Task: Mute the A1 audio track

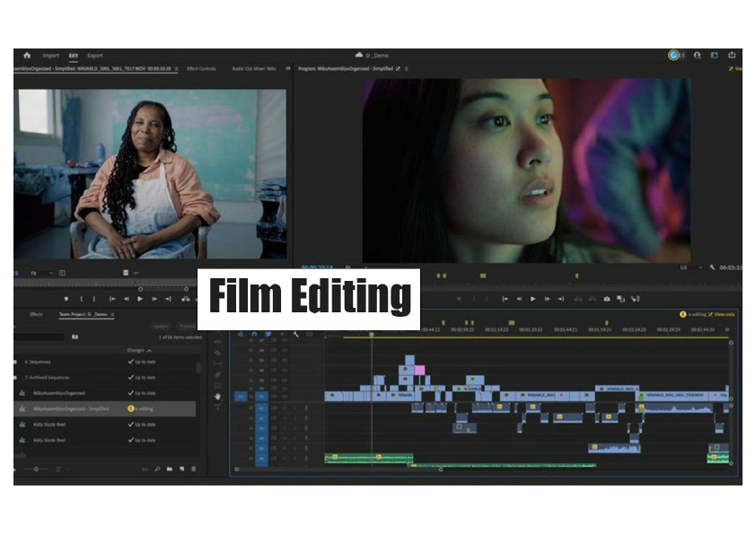Action: [285, 408]
